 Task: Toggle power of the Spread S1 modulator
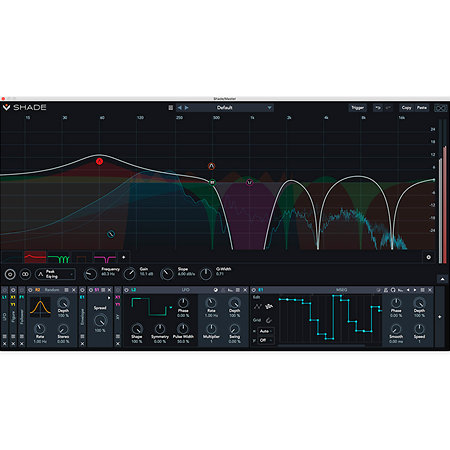[91, 290]
